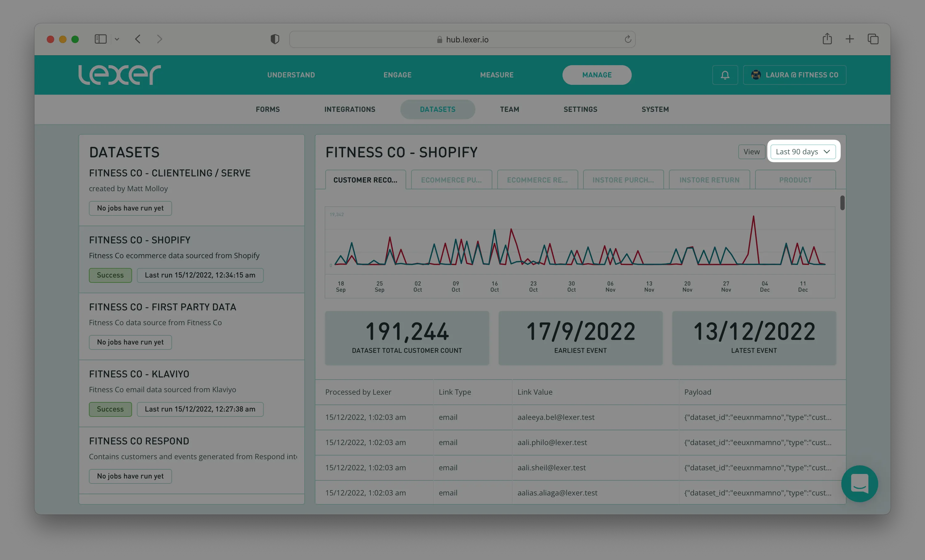
Task: Select the Fitness Co - Klaviyo dataset
Action: [139, 374]
